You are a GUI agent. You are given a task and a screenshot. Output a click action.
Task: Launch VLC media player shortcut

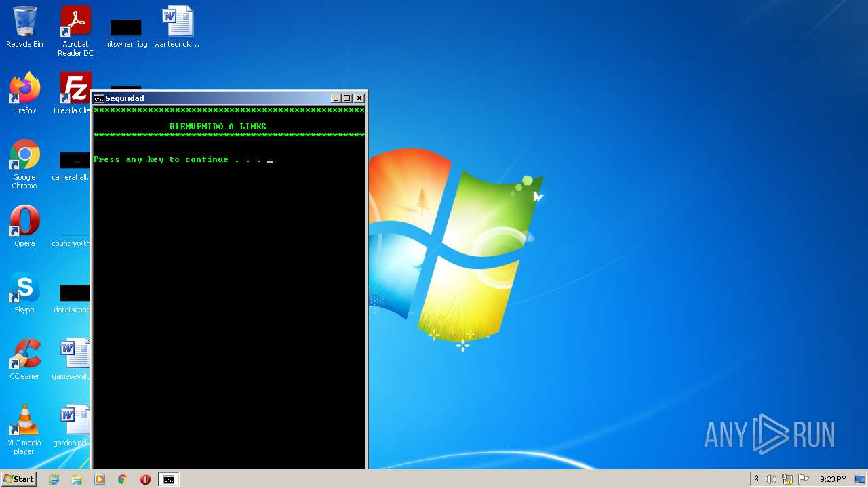tap(24, 430)
